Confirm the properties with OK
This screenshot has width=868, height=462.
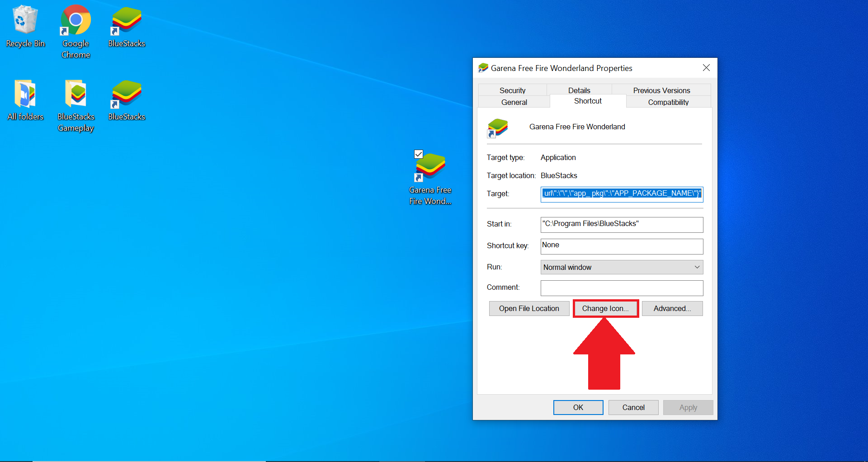click(578, 407)
